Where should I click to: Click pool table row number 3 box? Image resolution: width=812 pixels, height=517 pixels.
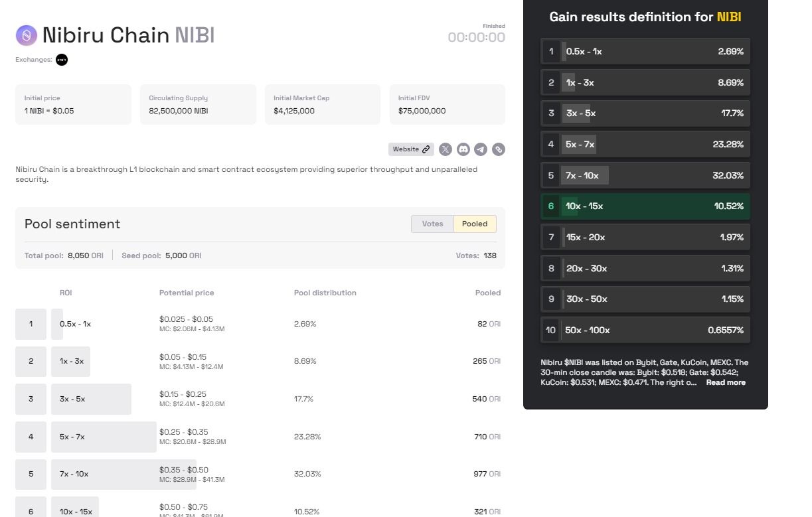(31, 399)
